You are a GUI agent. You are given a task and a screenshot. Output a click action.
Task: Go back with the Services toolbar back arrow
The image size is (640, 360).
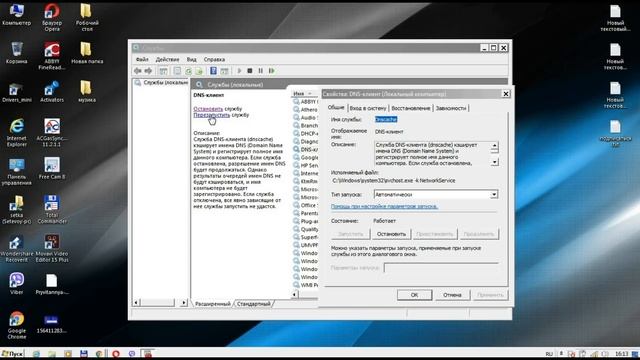click(138, 71)
